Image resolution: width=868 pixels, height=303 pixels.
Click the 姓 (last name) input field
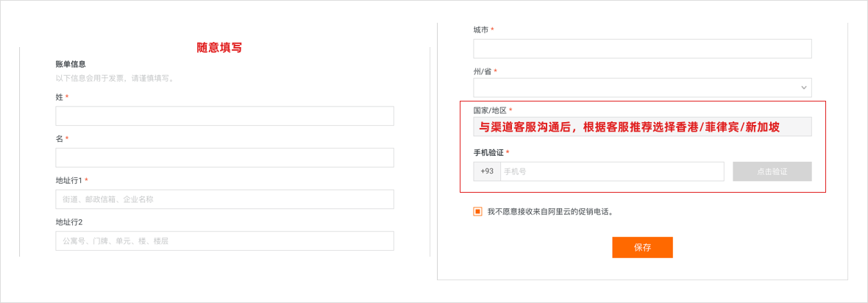(x=224, y=116)
